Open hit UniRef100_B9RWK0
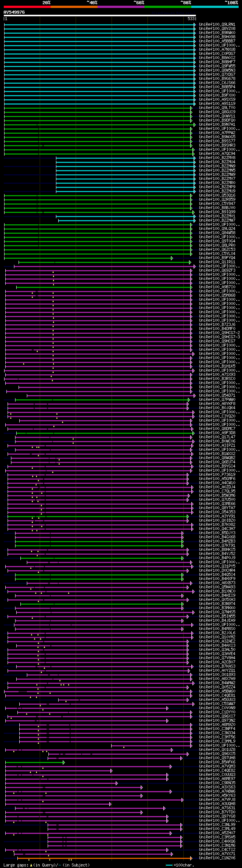Screen dimensions: 242x868 [217, 33]
